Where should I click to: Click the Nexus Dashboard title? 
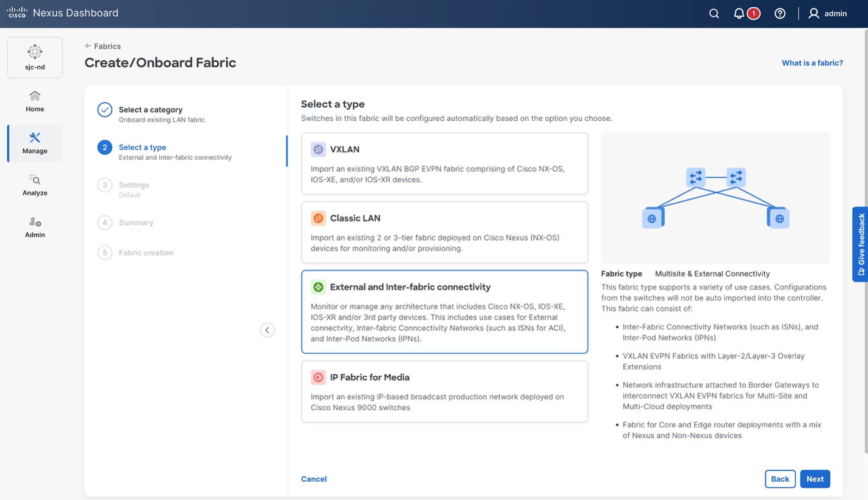(76, 13)
